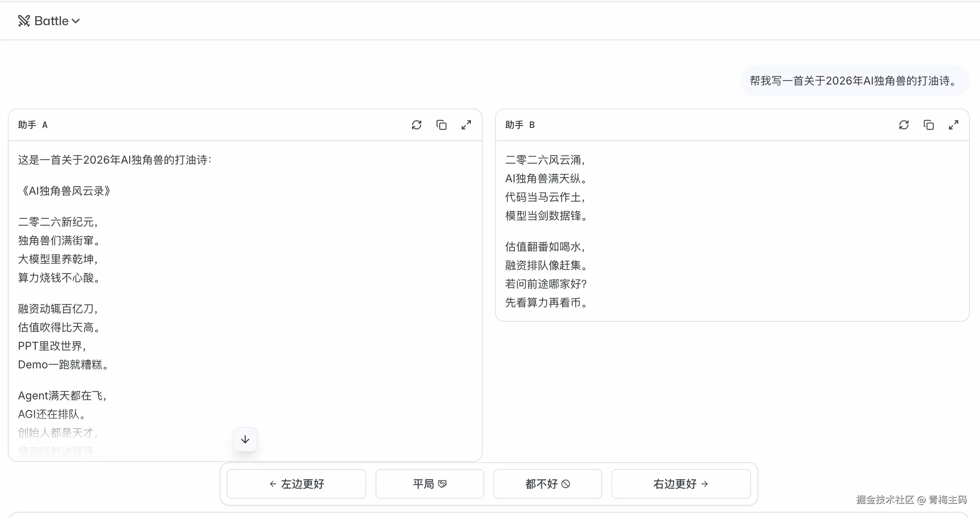Vote 都不好 (both bad)
Screen dimensions: 980x518
click(548, 484)
